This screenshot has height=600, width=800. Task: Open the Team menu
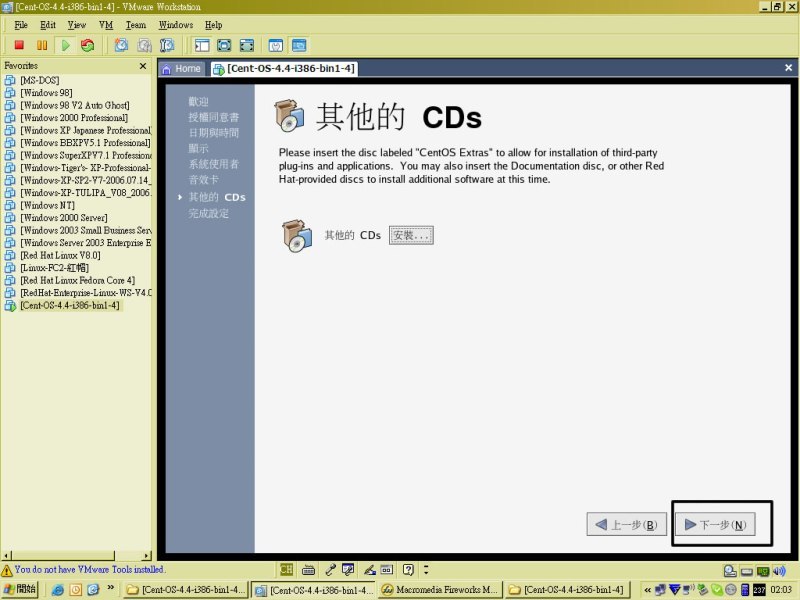[136, 25]
